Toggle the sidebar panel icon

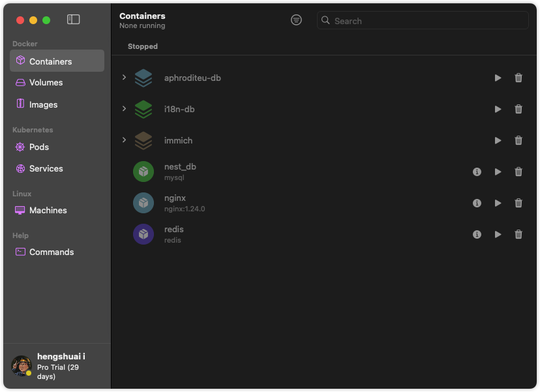point(73,20)
